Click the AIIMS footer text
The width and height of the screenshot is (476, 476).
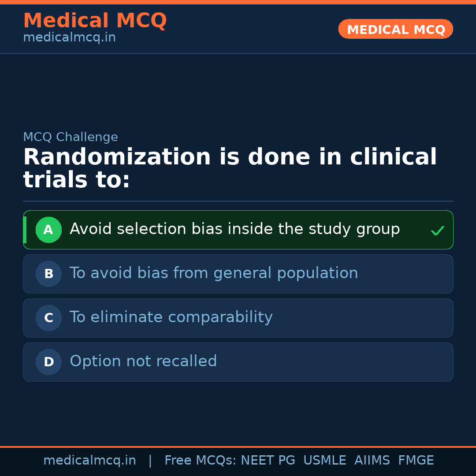point(372,461)
